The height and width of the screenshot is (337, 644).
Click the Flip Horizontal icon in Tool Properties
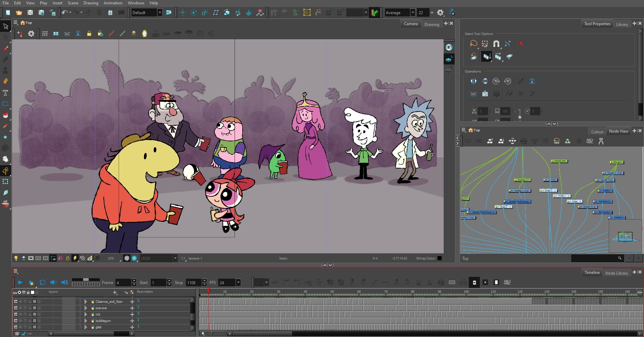(474, 81)
